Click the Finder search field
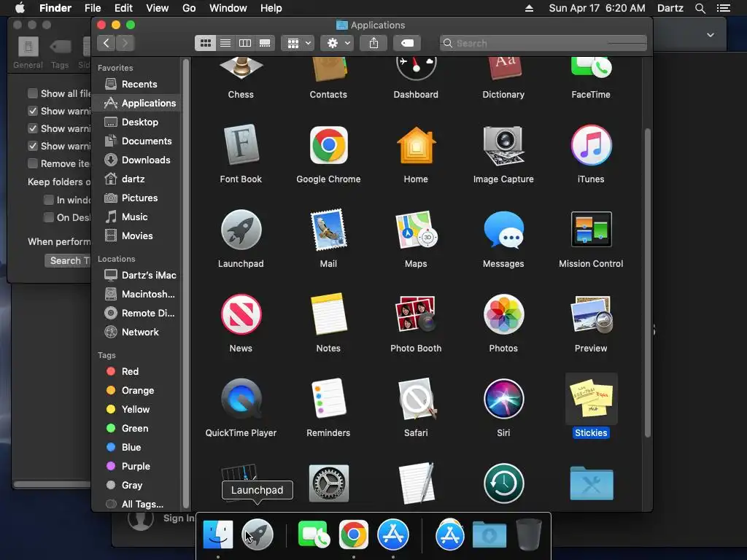 pyautogui.click(x=543, y=43)
